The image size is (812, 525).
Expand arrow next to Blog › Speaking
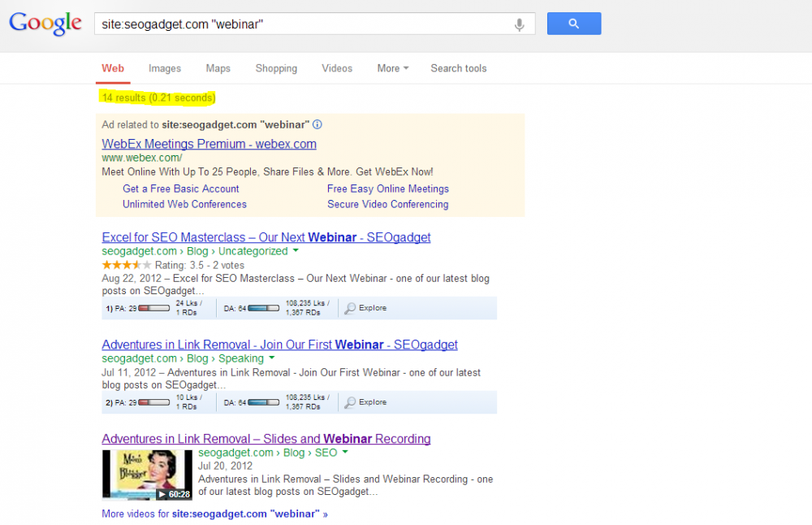[271, 358]
